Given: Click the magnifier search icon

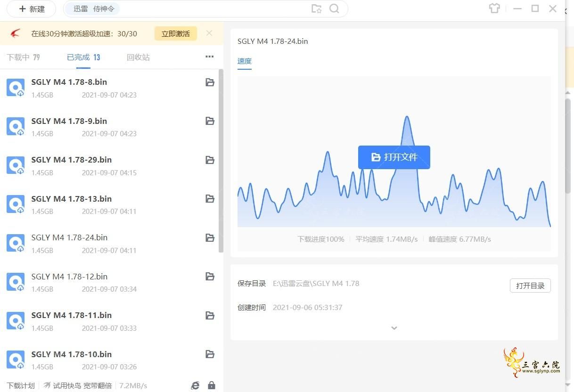Looking at the screenshot, I should click(334, 9).
